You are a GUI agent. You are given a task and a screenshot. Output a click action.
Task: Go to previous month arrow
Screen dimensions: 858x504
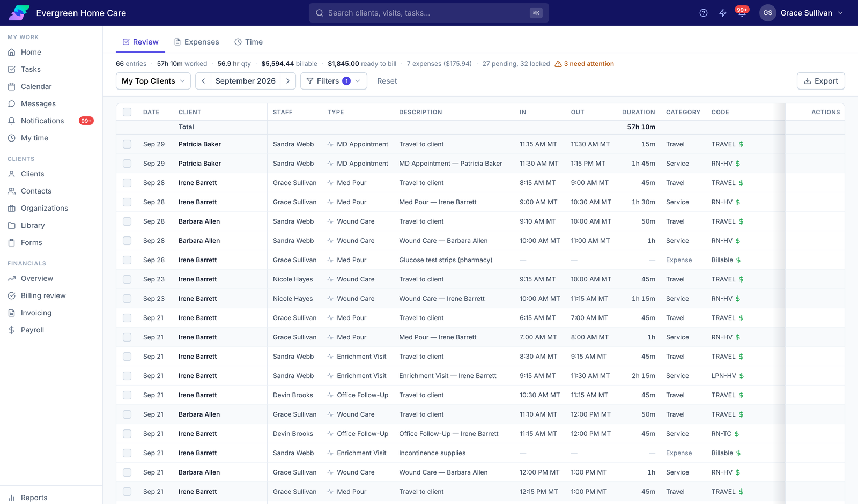tap(203, 81)
